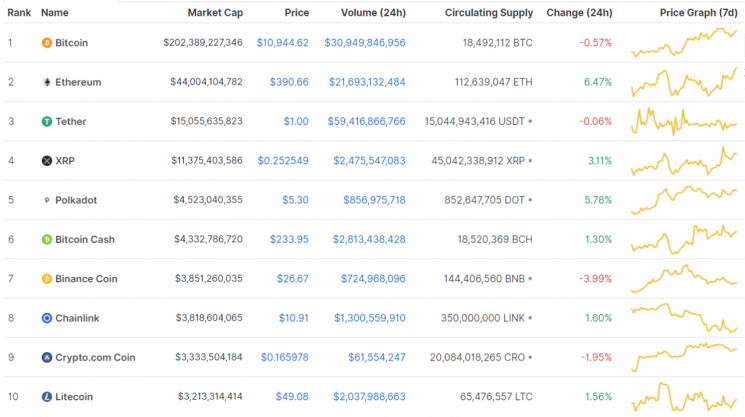Viewport: 745px width, 417px height.
Task: Select Ethereum supply 112,639,047 ETH
Action: tap(494, 82)
